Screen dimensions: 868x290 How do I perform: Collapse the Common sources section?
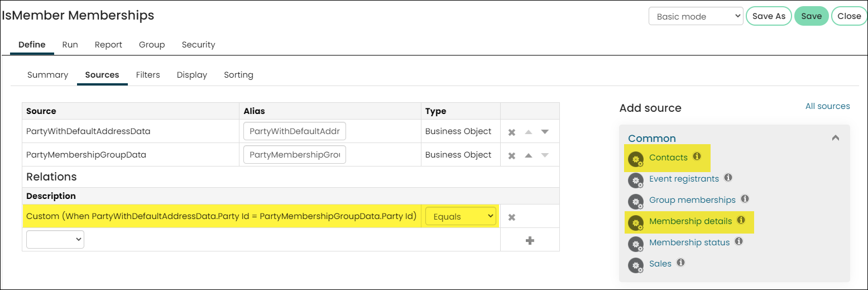[835, 138]
